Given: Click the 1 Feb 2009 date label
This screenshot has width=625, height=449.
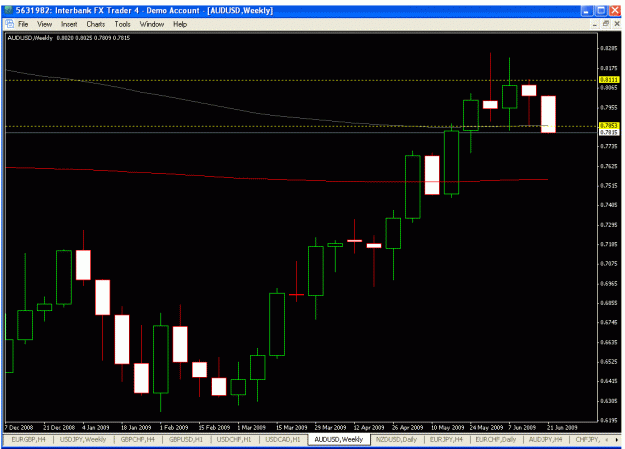Looking at the screenshot, I should pyautogui.click(x=174, y=427).
